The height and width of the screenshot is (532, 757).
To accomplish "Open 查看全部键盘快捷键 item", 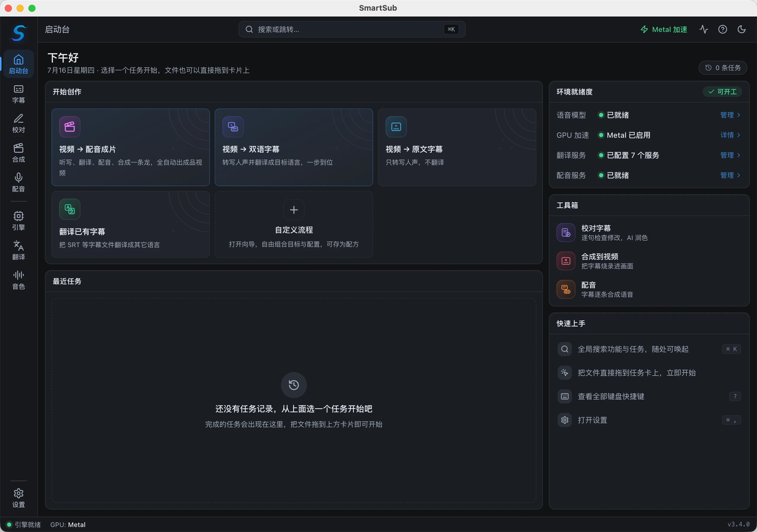I will click(x=649, y=397).
